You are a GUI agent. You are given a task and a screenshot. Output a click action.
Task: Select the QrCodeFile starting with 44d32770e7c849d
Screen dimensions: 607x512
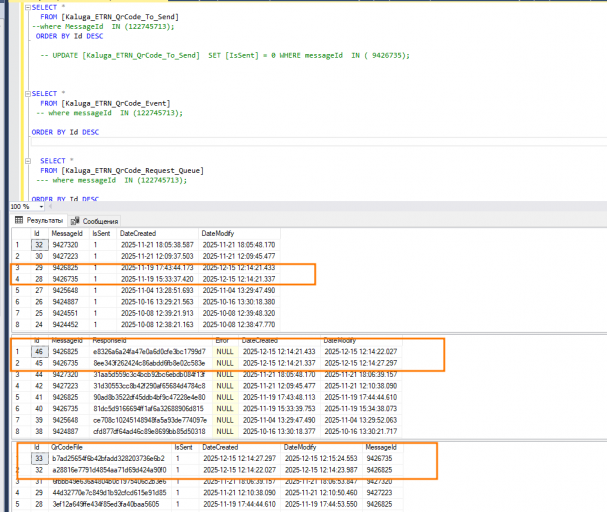pos(109,493)
